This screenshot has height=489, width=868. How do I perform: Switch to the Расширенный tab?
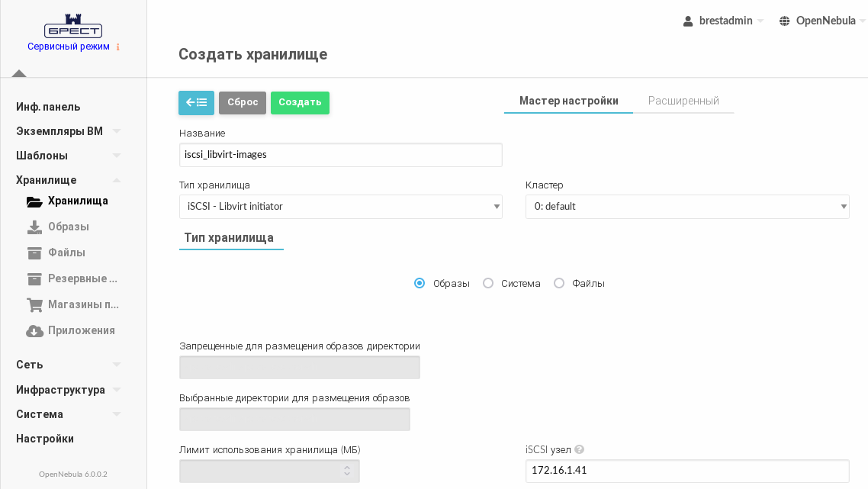[x=683, y=101]
